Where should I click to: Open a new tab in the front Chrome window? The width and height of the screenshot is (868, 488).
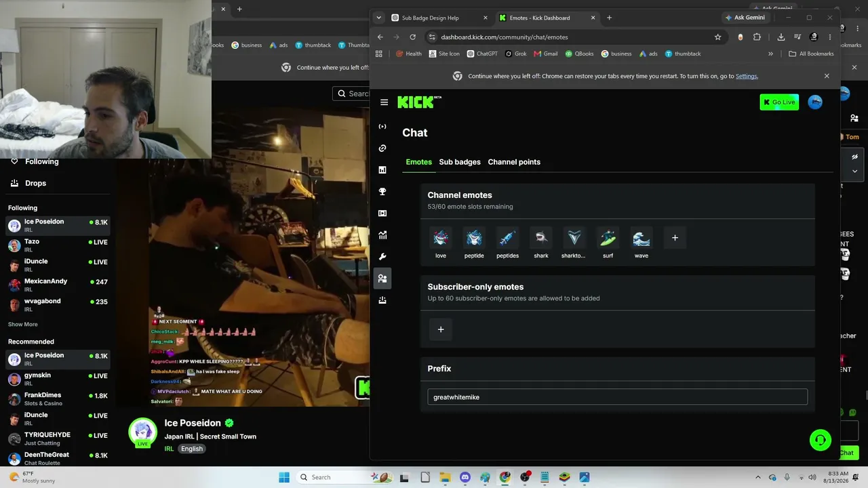click(609, 18)
